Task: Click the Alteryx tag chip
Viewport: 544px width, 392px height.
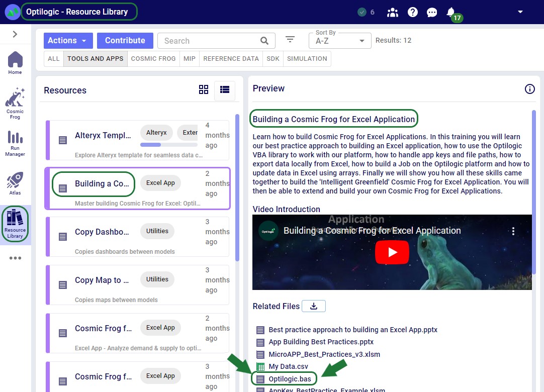Action: (156, 133)
